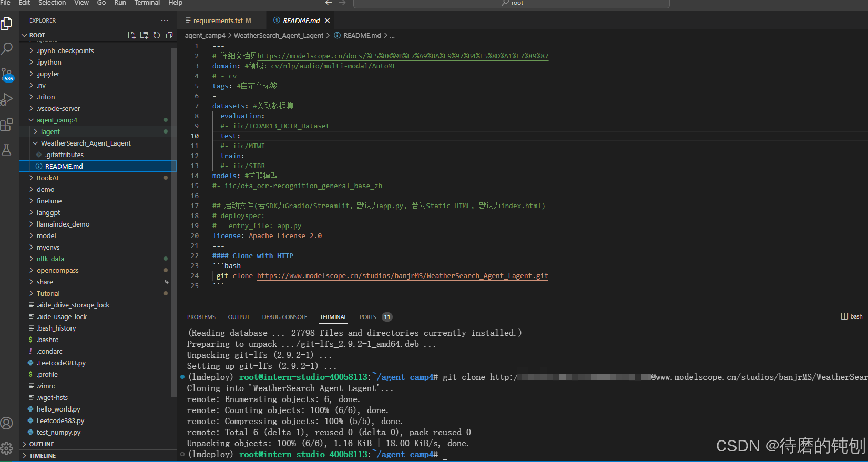The image size is (868, 462).
Task: Open the View menu
Action: [81, 3]
